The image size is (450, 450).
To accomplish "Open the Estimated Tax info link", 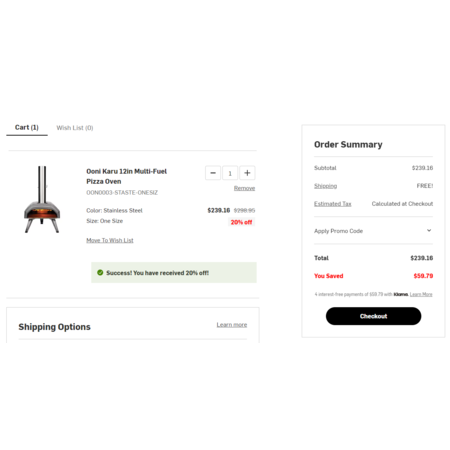I will [x=333, y=204].
